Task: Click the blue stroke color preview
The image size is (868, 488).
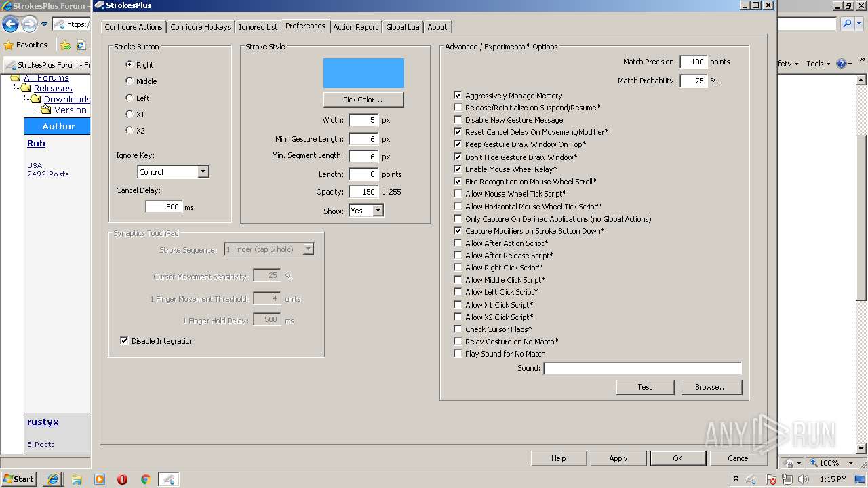Action: (x=363, y=73)
